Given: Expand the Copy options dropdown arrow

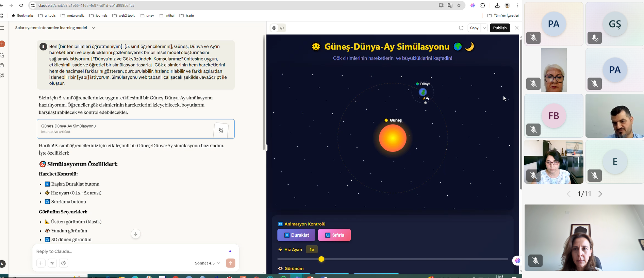Looking at the screenshot, I should pyautogui.click(x=484, y=28).
